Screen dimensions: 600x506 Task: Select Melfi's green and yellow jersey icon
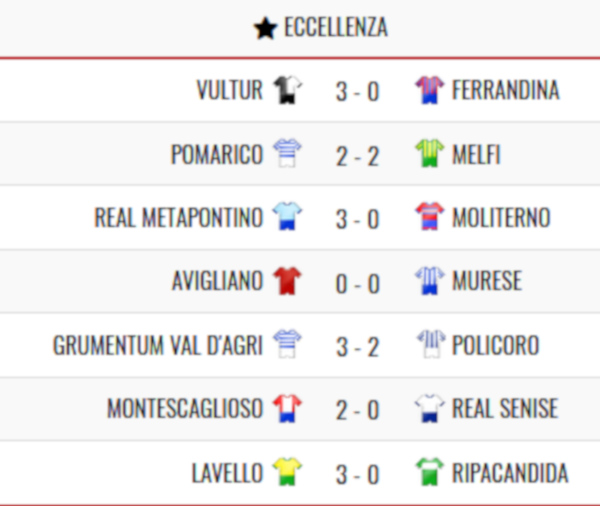[x=430, y=153]
